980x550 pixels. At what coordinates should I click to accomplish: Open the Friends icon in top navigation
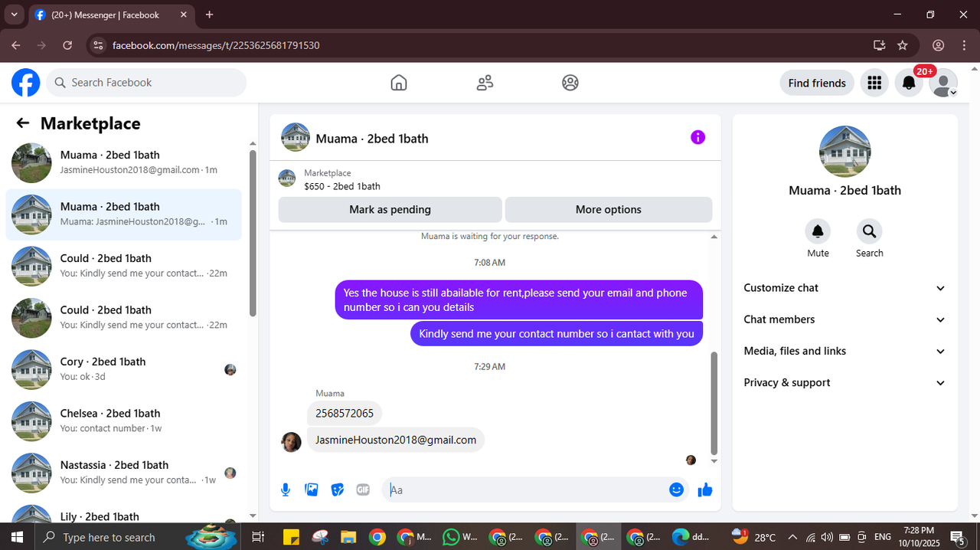pyautogui.click(x=485, y=83)
